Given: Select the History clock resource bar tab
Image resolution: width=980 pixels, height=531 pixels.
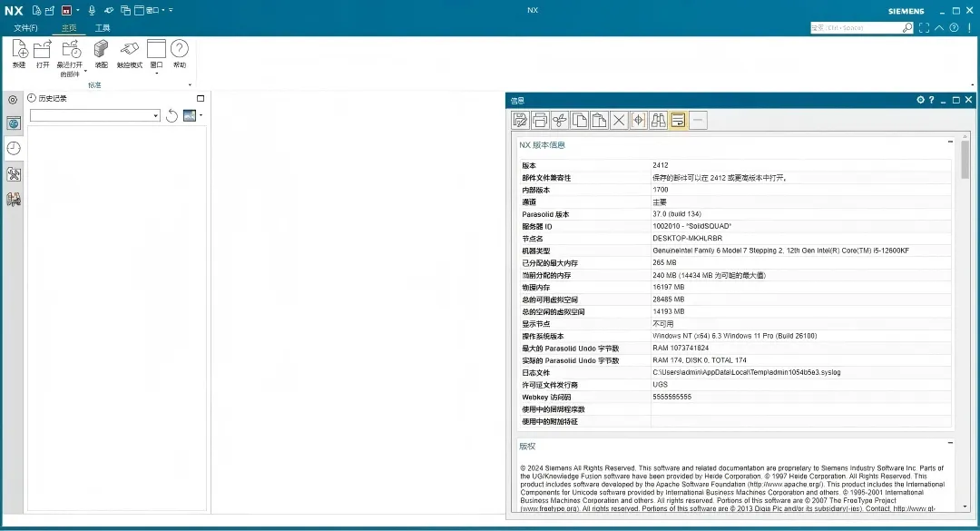Looking at the screenshot, I should point(14,148).
